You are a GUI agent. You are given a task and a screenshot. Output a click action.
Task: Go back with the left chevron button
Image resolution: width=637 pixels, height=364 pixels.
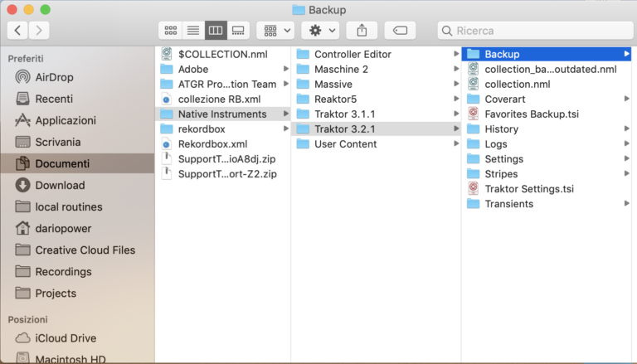tap(17, 31)
